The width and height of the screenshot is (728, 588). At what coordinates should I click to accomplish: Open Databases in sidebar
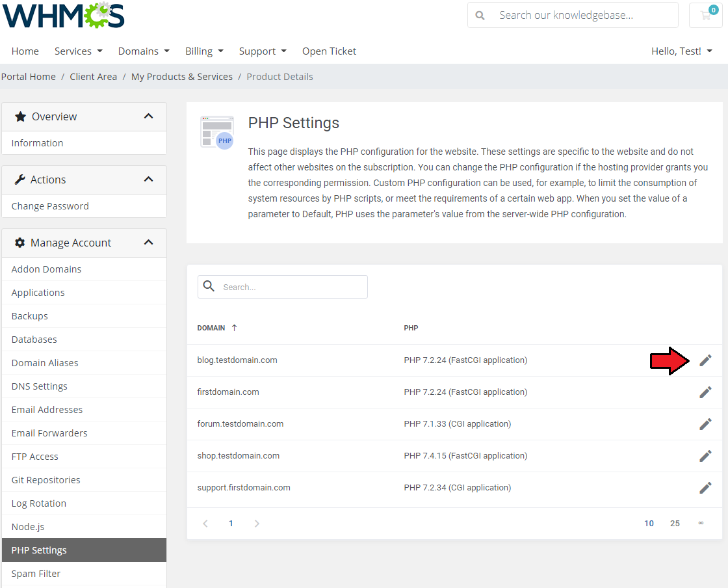[x=84, y=340]
